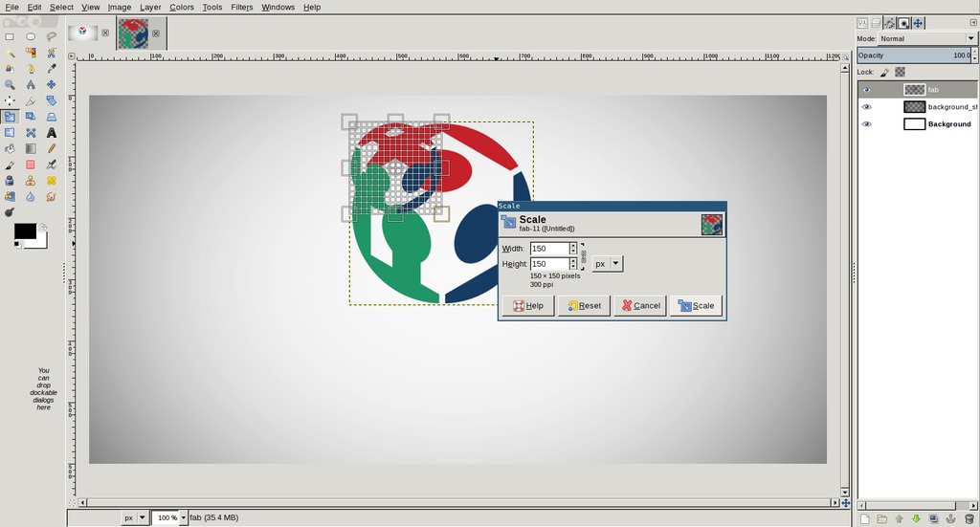Select the Text tool
Viewport: 980px width, 527px height.
(52, 132)
